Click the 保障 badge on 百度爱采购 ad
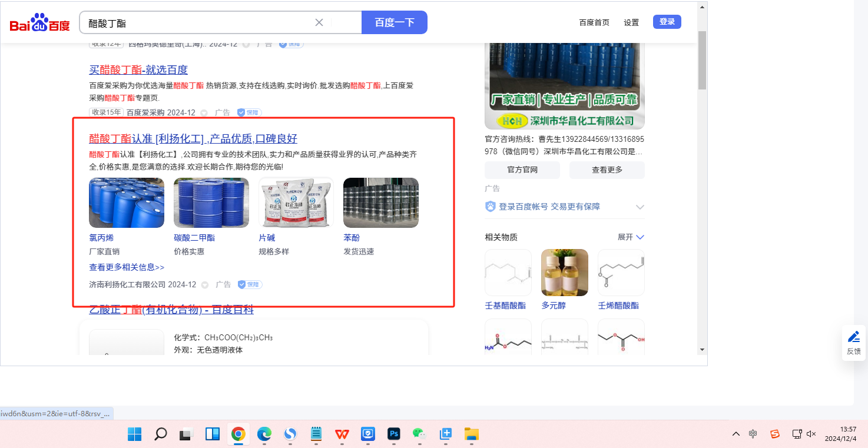868x448 pixels. click(249, 112)
